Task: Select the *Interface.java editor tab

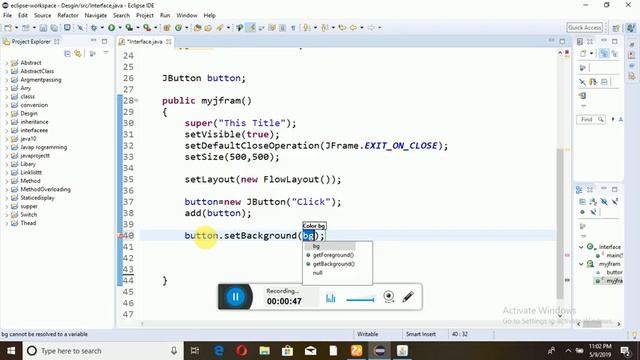Action: [x=144, y=42]
